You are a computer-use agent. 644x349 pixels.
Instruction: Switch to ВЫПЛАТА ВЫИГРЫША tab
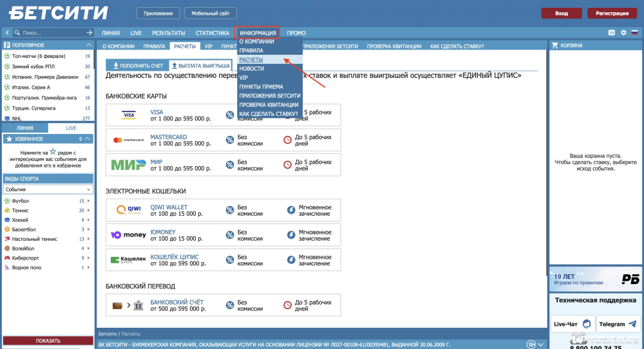pyautogui.click(x=200, y=65)
